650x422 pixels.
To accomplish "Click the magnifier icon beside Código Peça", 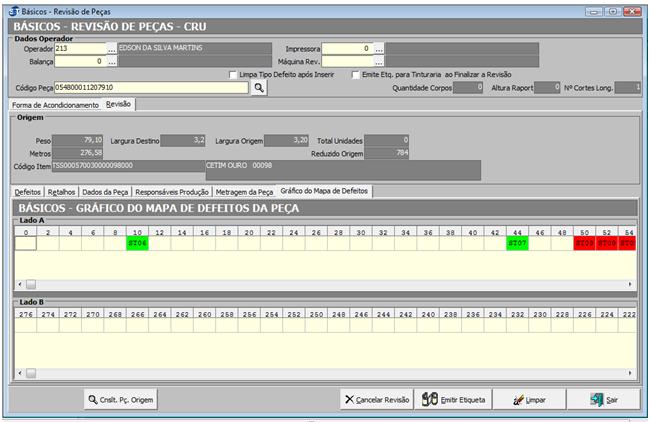I will pos(258,88).
